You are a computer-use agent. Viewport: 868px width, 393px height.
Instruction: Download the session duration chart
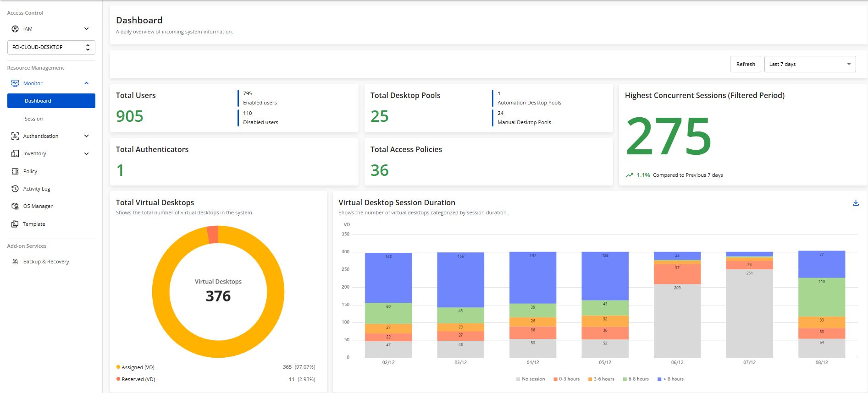[856, 203]
